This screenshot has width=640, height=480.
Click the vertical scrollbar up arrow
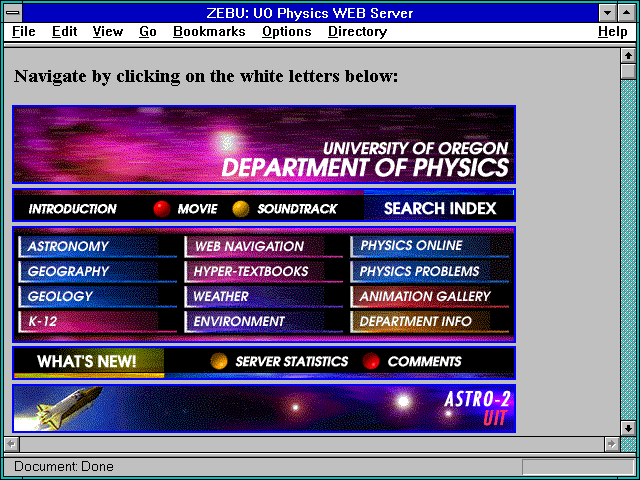pyautogui.click(x=628, y=56)
